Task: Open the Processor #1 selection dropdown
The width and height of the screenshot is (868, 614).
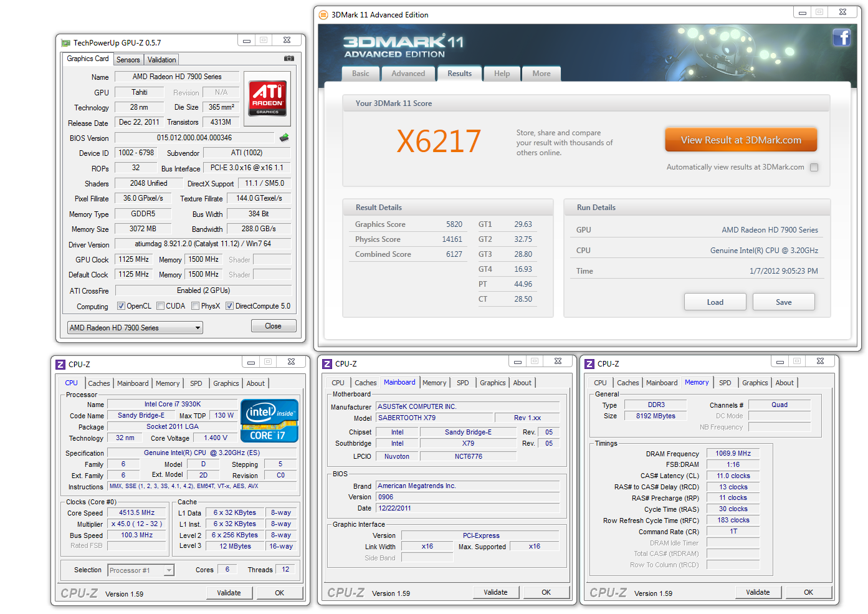Action: click(x=141, y=570)
